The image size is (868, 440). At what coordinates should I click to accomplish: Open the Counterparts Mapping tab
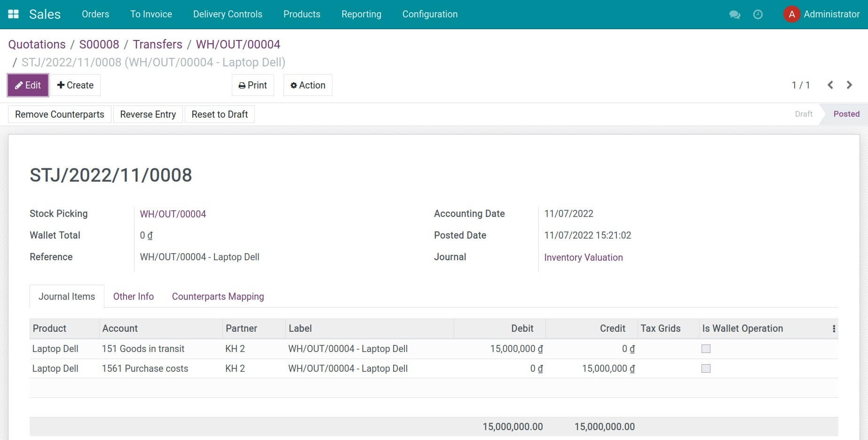pos(218,296)
